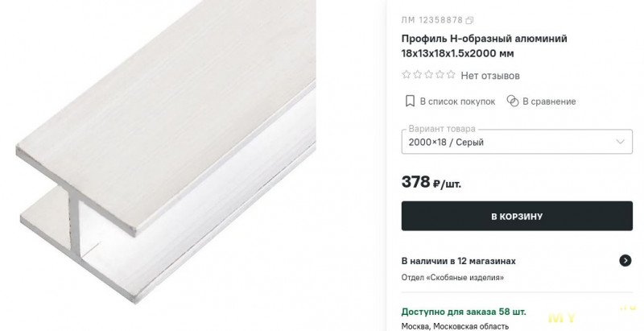
Task: Click В список покупок link
Action: click(x=457, y=101)
